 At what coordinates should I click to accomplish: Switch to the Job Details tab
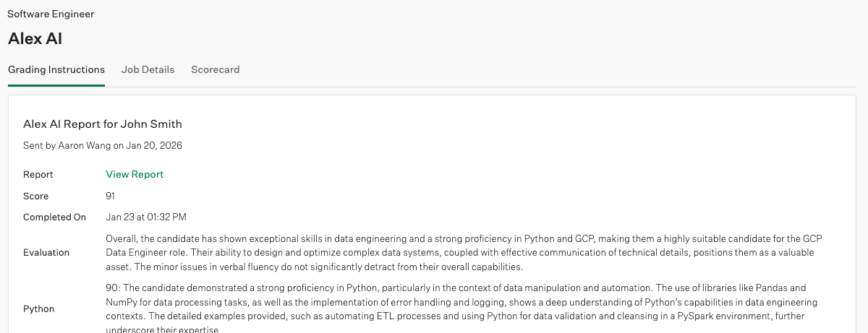tap(148, 70)
